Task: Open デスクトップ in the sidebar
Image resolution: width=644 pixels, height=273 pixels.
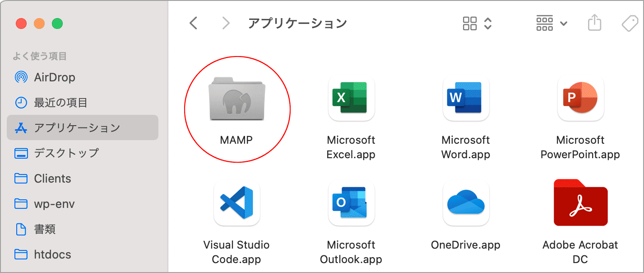Action: tap(83, 153)
